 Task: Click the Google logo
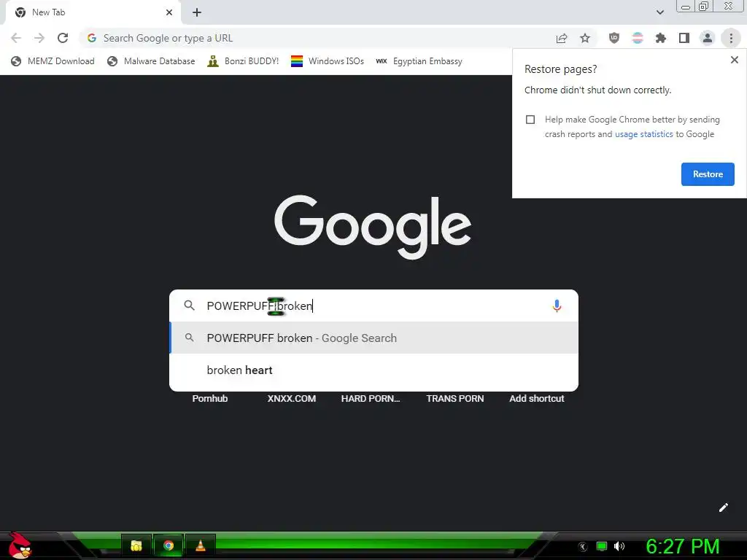coord(373,227)
